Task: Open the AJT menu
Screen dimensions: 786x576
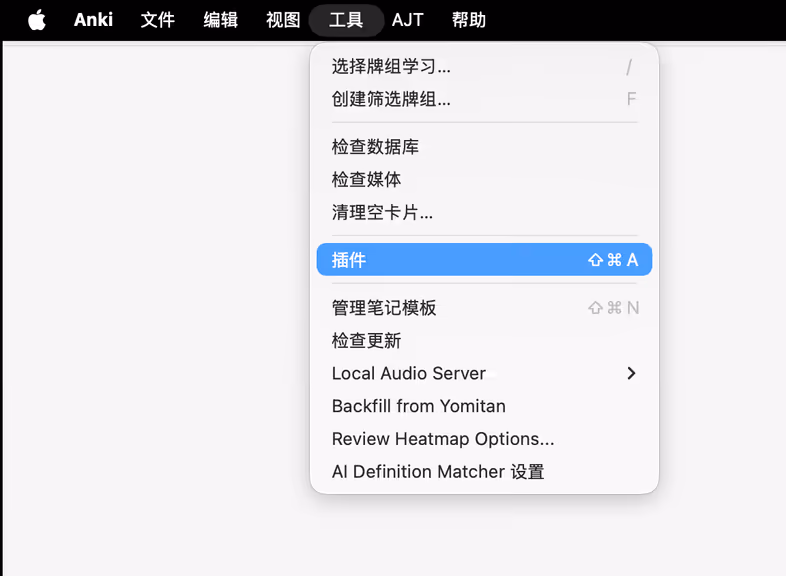Action: point(408,20)
